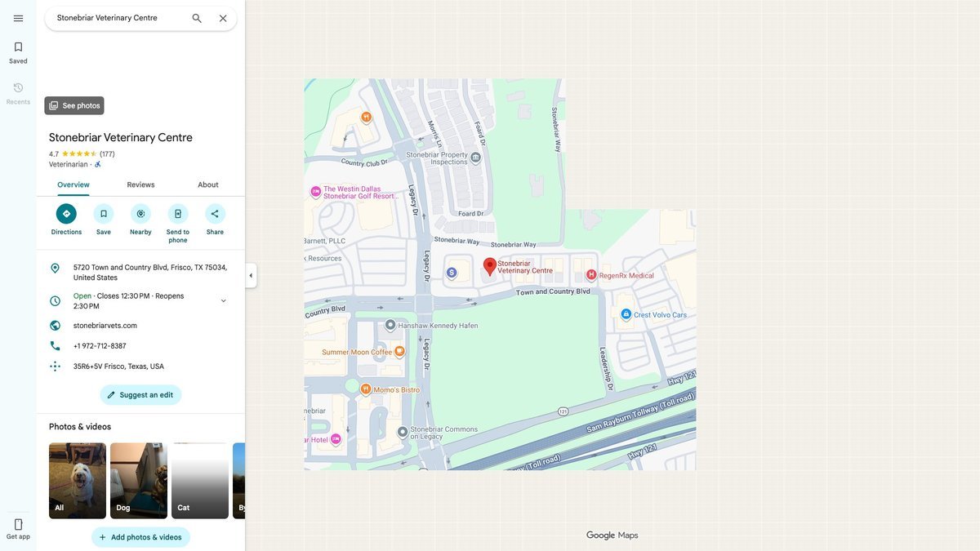Click the See photos button
The width and height of the screenshot is (980, 551).
74,105
